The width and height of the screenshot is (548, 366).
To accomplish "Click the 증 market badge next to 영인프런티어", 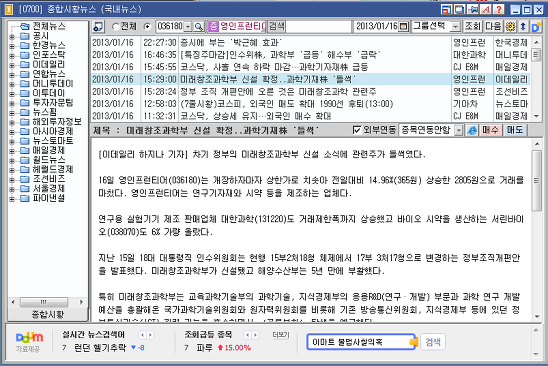I will click(213, 27).
